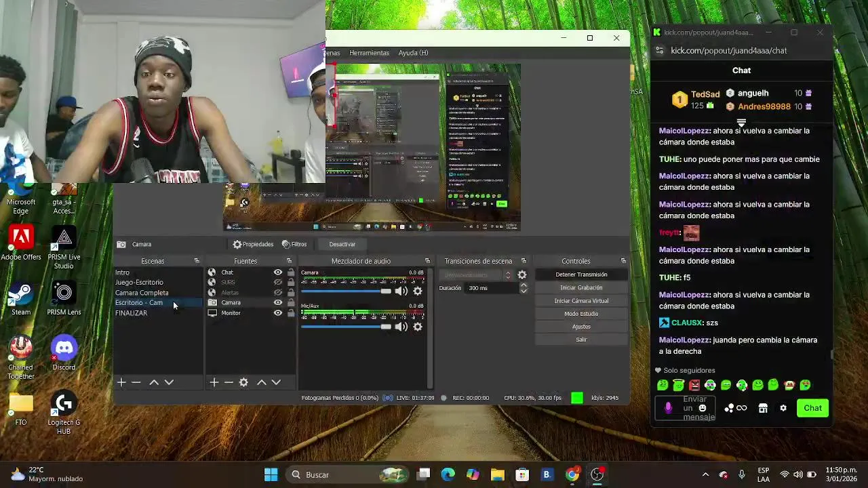Adjust the Camara volume slider
This screenshot has width=868, height=488.
point(346,291)
